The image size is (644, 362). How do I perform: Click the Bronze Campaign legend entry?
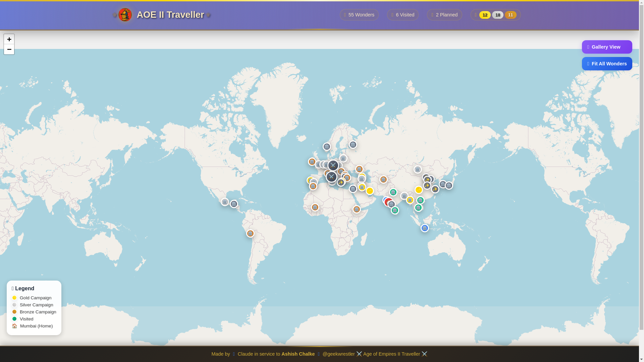pyautogui.click(x=34, y=312)
